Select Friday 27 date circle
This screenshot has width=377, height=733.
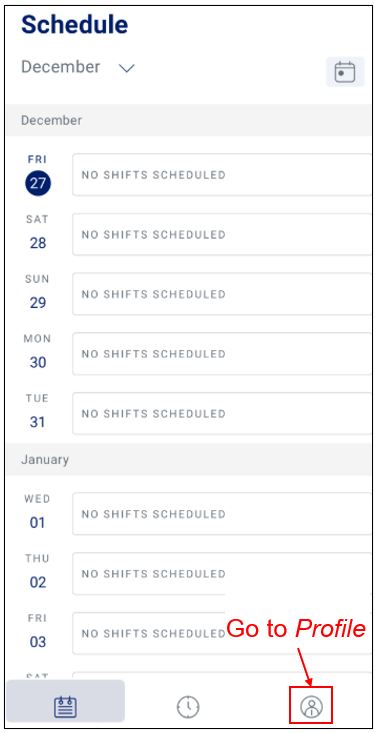(x=38, y=183)
